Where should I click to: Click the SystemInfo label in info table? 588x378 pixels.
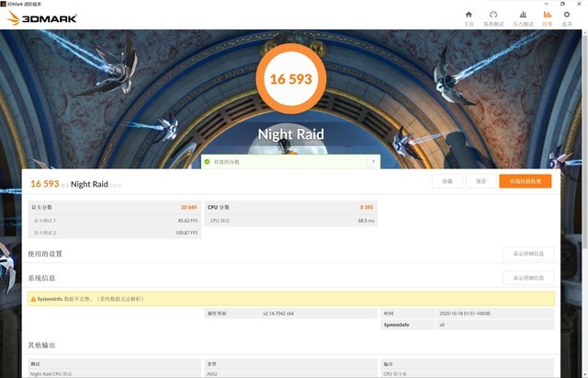396,325
